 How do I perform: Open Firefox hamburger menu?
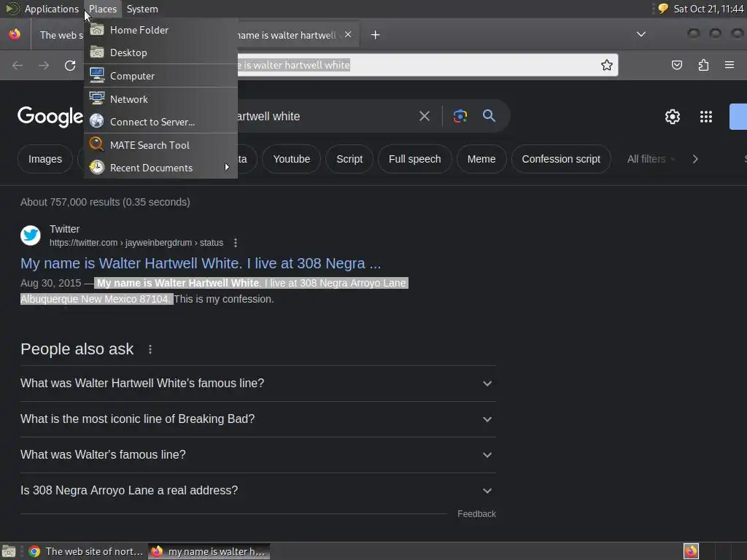coord(729,65)
